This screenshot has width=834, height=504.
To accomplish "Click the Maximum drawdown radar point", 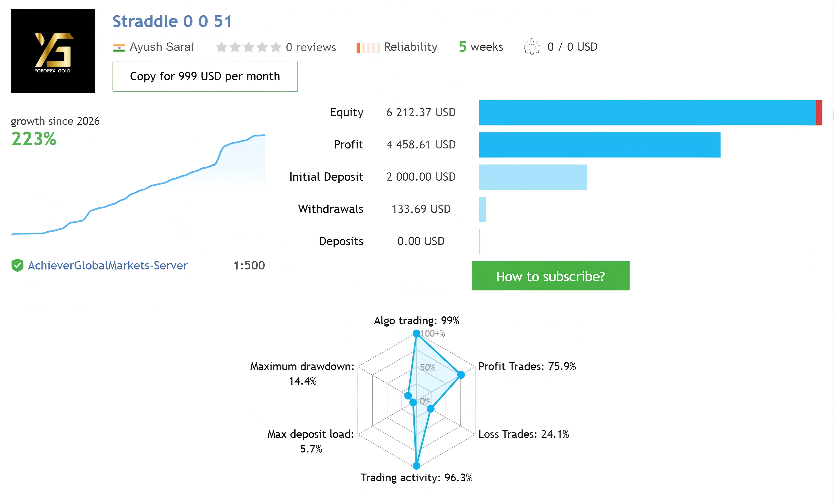I will (408, 395).
